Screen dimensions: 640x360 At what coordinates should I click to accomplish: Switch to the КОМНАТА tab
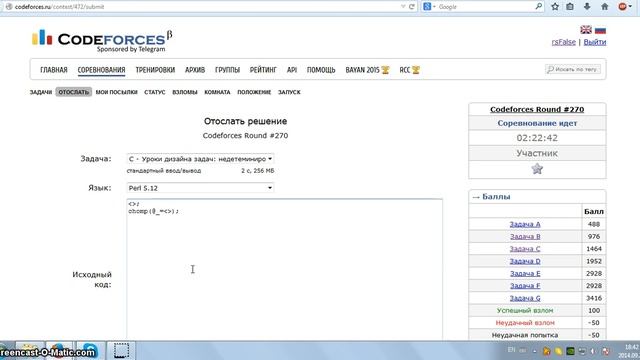tap(217, 92)
